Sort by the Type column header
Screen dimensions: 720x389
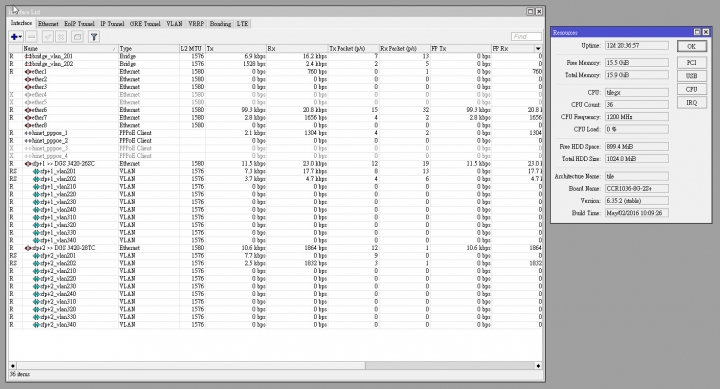149,48
